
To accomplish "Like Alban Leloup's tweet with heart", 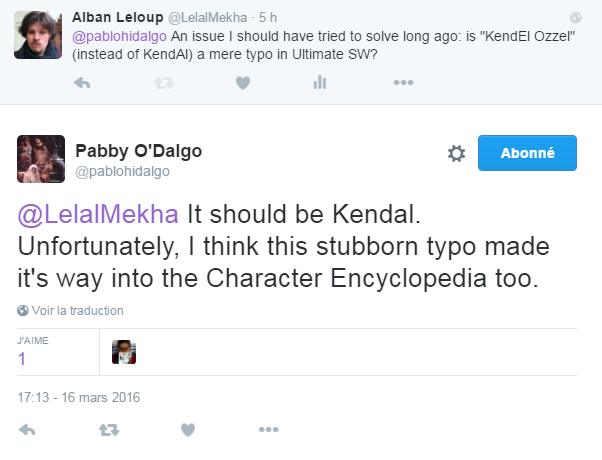I will click(x=243, y=83).
